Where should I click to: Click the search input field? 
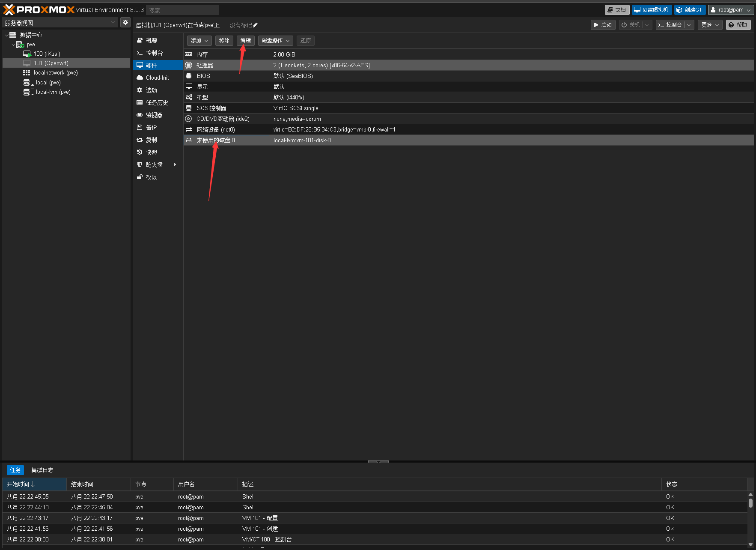point(182,10)
